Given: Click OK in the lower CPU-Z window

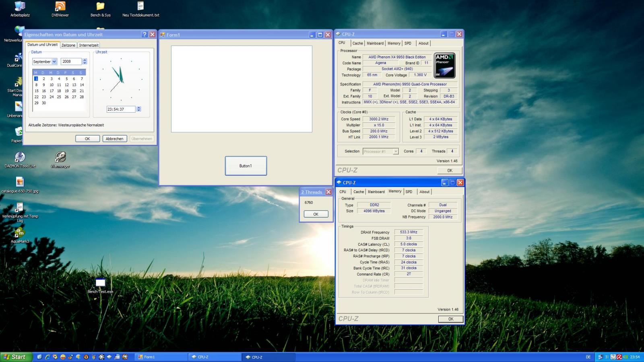Looking at the screenshot, I should [x=451, y=319].
